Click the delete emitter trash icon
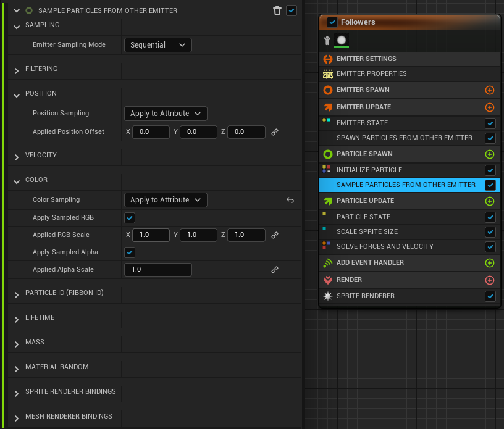 277,10
